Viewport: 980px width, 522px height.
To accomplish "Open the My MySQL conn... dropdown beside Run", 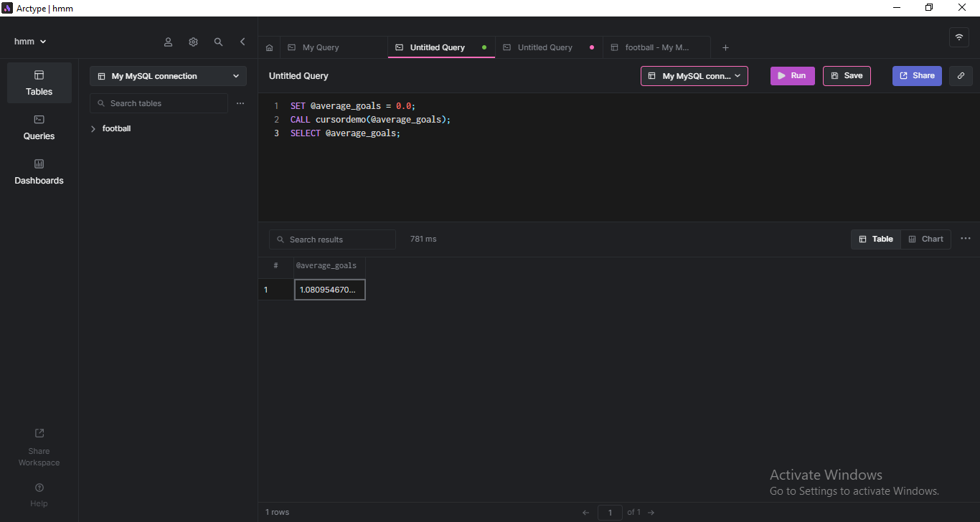I will (x=694, y=76).
